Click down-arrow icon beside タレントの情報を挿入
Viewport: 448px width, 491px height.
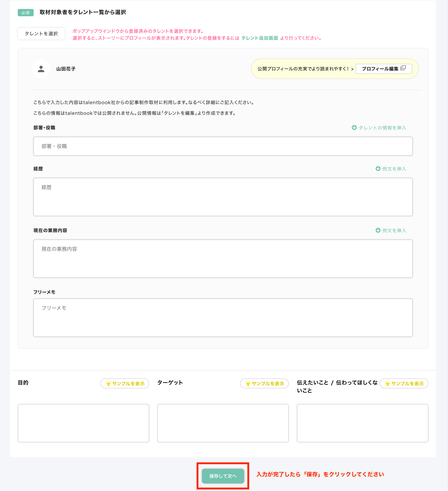(x=354, y=128)
